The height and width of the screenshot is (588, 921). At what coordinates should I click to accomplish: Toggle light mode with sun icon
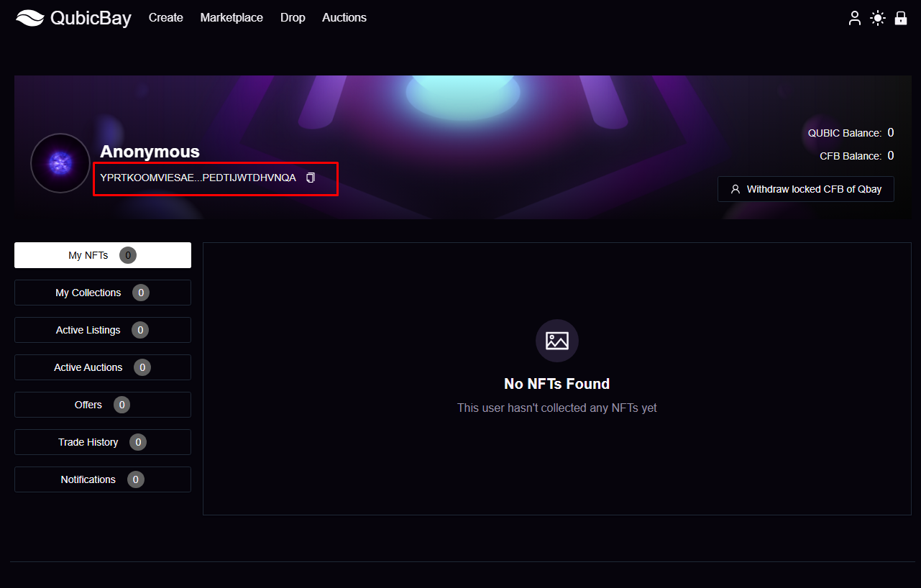click(x=877, y=18)
